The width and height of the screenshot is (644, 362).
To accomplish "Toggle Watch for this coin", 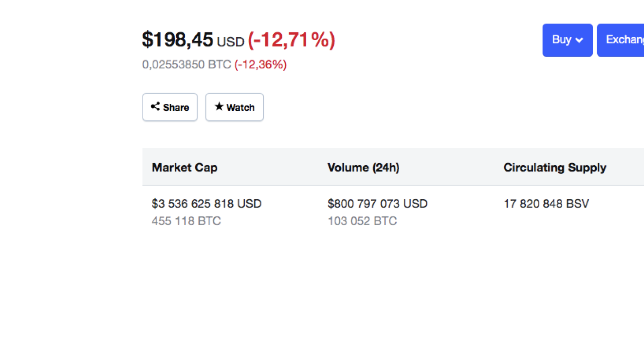I will point(234,107).
